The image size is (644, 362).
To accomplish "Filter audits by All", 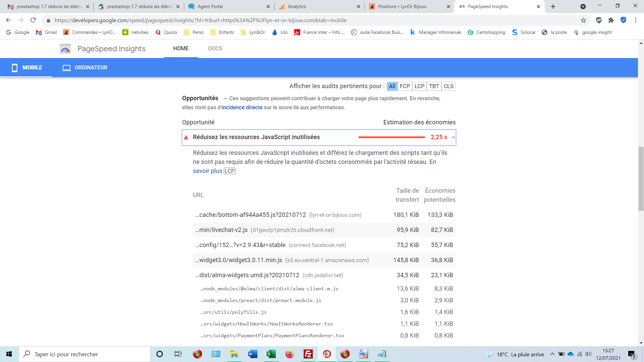I will pos(392,86).
